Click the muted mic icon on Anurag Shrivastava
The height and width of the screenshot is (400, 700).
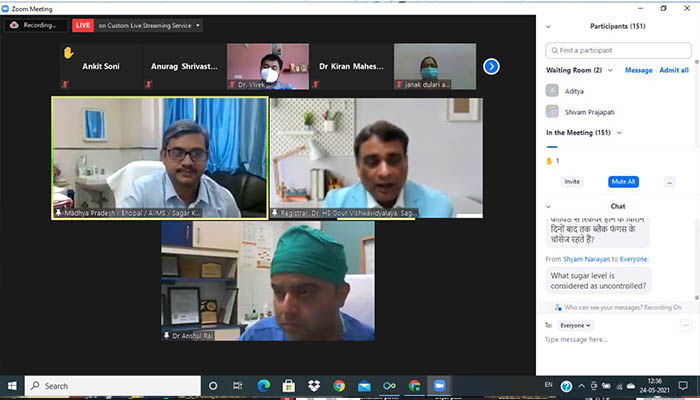148,84
